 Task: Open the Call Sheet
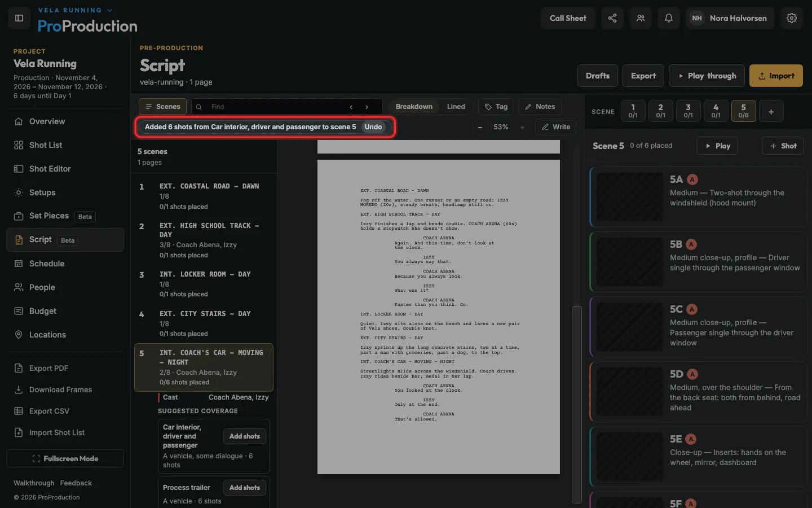568,18
